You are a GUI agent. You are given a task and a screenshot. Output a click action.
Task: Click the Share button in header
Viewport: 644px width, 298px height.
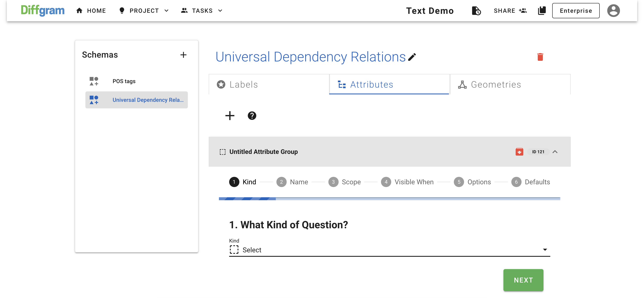(x=510, y=11)
